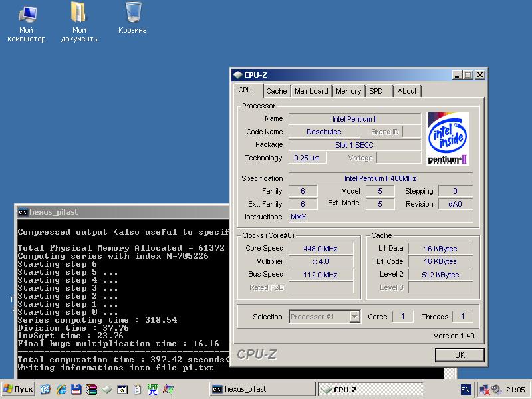Click the L1 Code value 16 KBytes
532x399 pixels.
440,261
